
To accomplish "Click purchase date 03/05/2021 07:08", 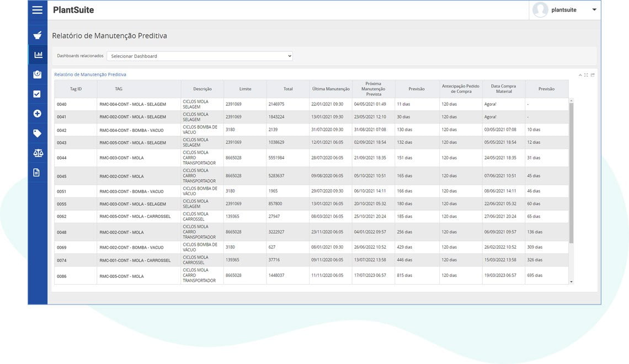I will coord(500,130).
